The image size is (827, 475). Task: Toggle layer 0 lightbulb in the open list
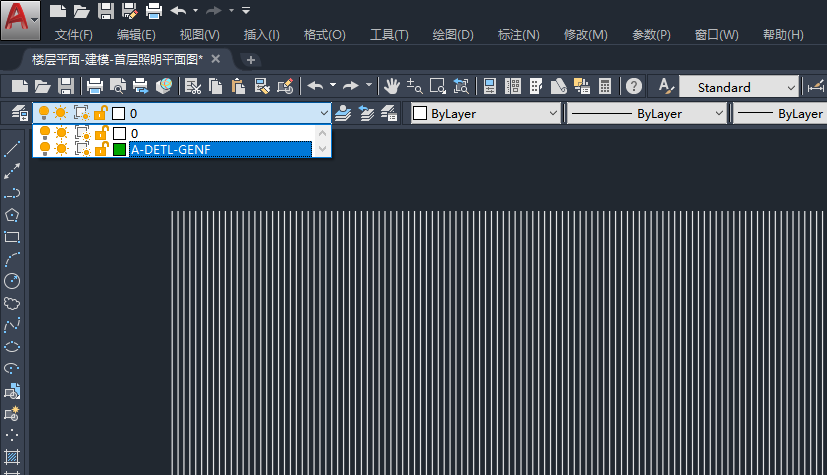[44, 133]
